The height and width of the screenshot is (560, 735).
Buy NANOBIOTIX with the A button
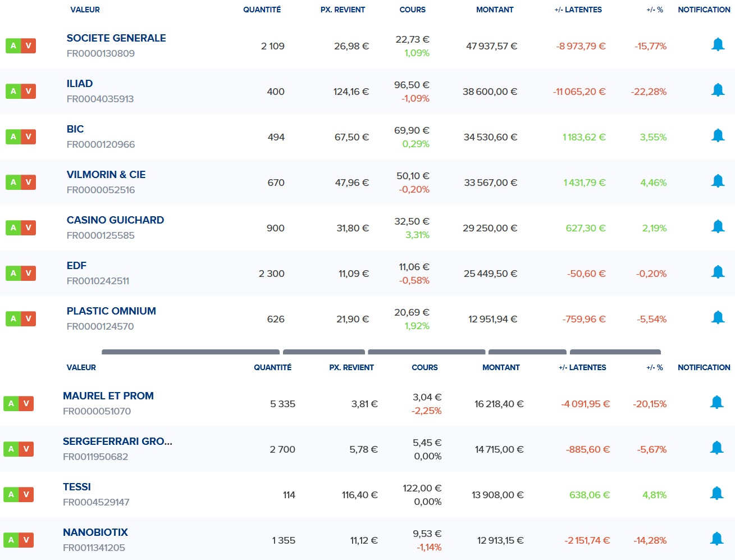pos(11,540)
